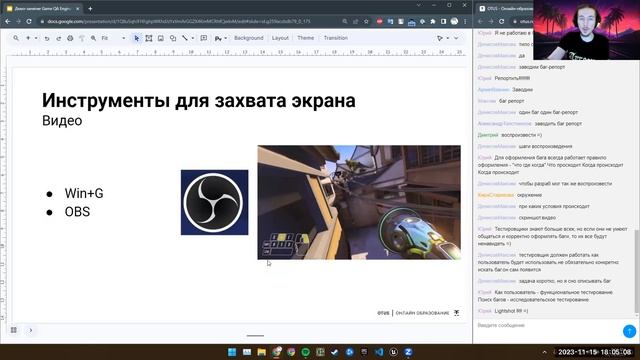Click the Add comment icon
640x360 pixels.
pyautogui.click(x=204, y=38)
